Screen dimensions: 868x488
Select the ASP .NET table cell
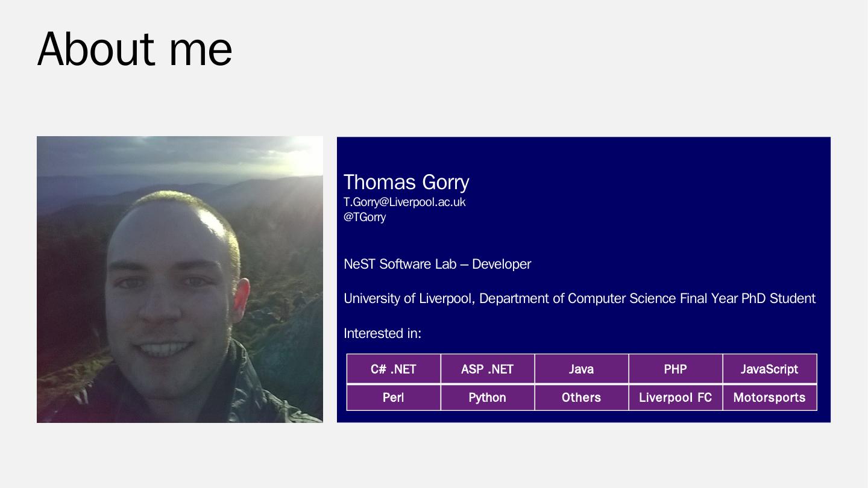point(488,369)
